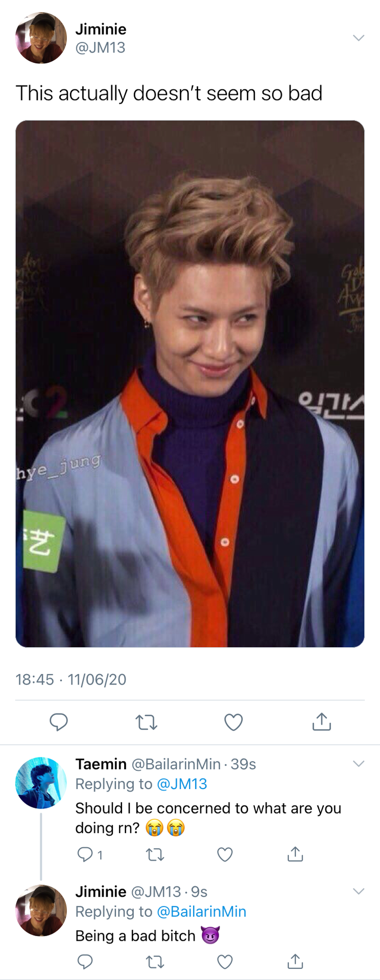Screen dimensions: 380x980
Task: Expand options chevron on Jiminie's reply
Action: click(359, 891)
